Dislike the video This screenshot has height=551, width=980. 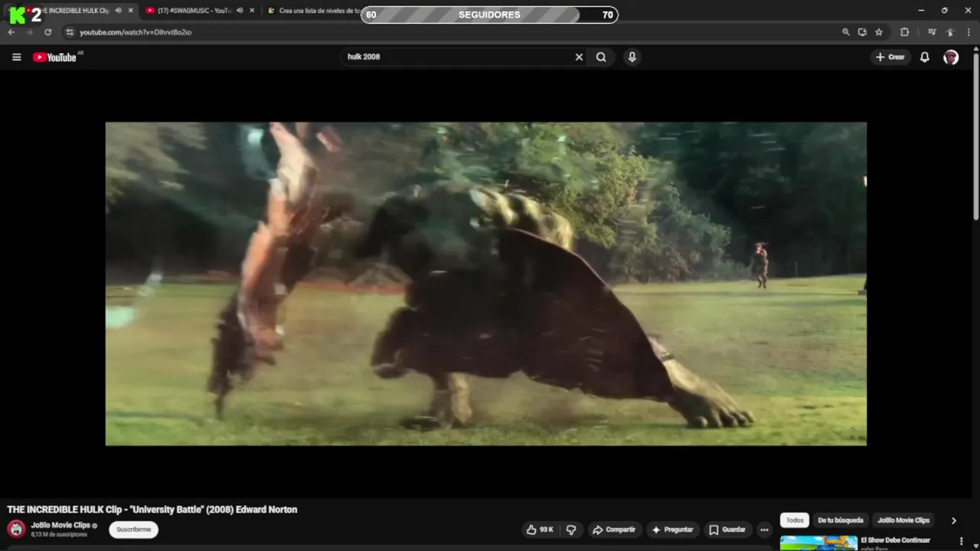pos(571,530)
